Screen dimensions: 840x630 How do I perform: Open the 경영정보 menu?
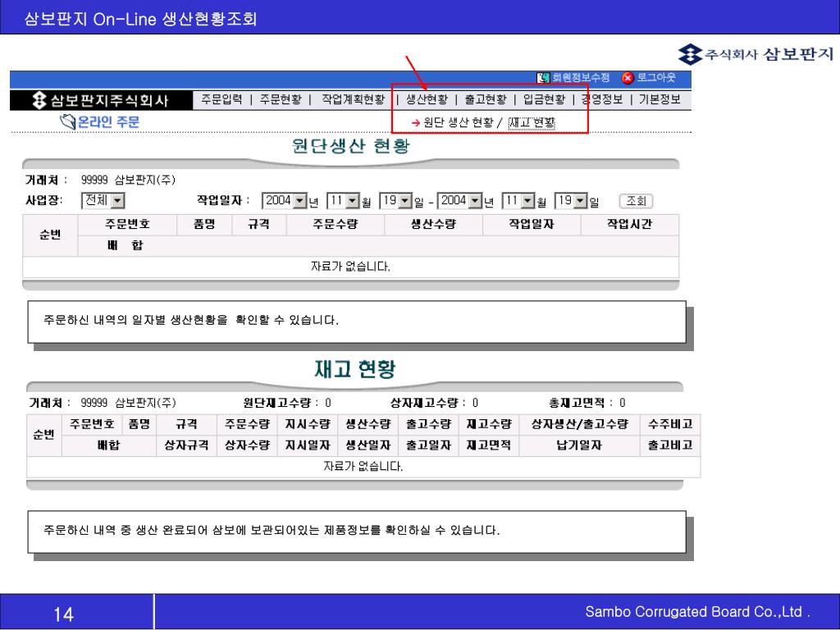pos(602,99)
